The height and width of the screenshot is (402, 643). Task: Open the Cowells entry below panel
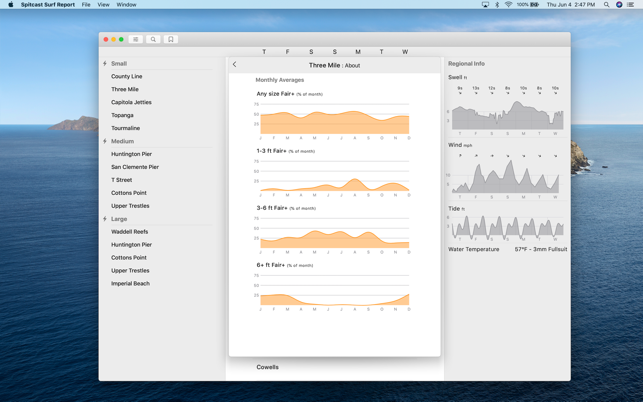coord(267,367)
